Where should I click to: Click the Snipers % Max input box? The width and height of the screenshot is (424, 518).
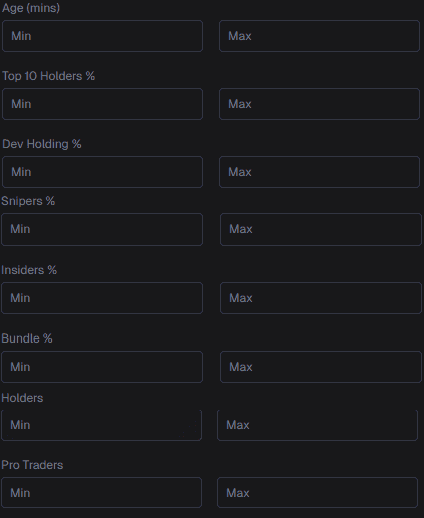point(321,229)
